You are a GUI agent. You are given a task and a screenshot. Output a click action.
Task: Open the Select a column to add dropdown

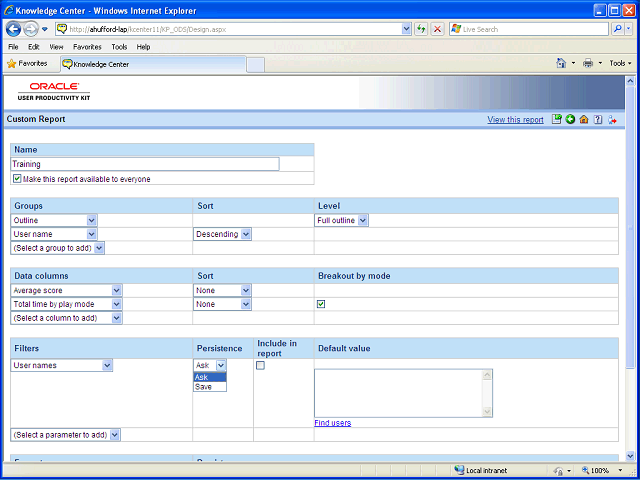click(67, 318)
